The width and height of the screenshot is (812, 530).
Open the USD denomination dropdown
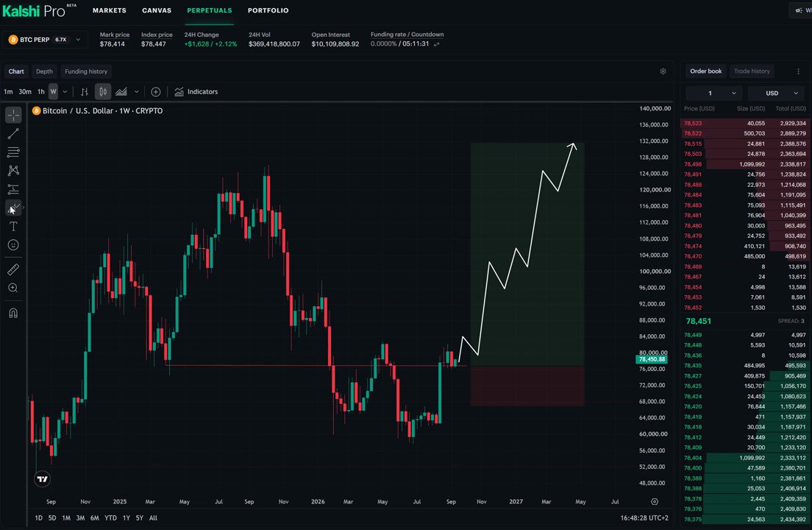coord(777,93)
